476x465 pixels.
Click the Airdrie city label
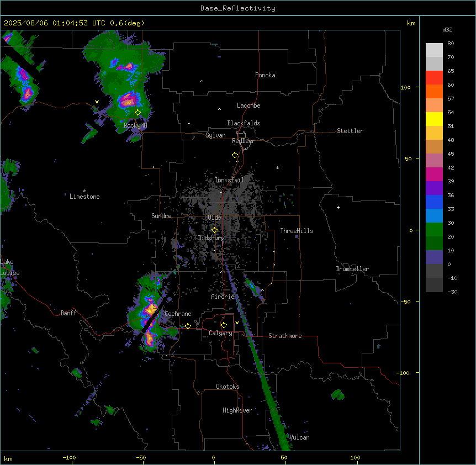point(223,297)
